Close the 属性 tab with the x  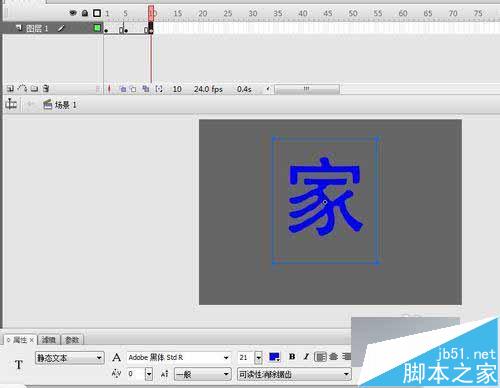click(x=32, y=340)
